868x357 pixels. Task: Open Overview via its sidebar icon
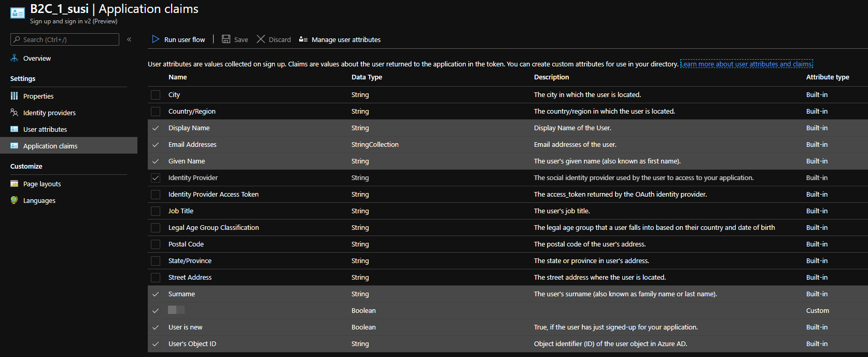pos(15,58)
